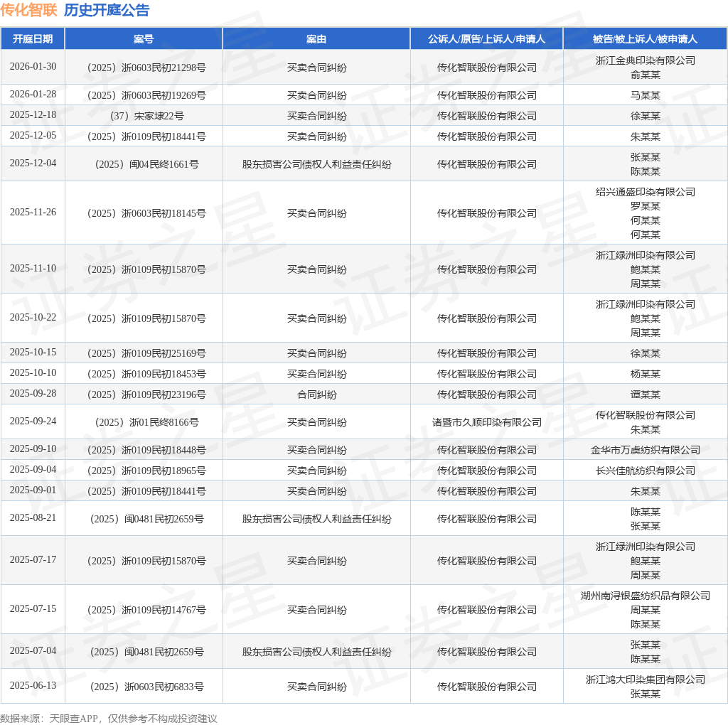Click the 传化智联 title text
The image size is (728, 725).
[28, 10]
